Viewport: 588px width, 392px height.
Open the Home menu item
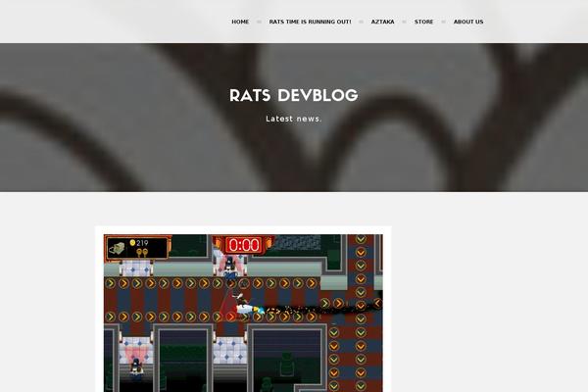pos(240,22)
